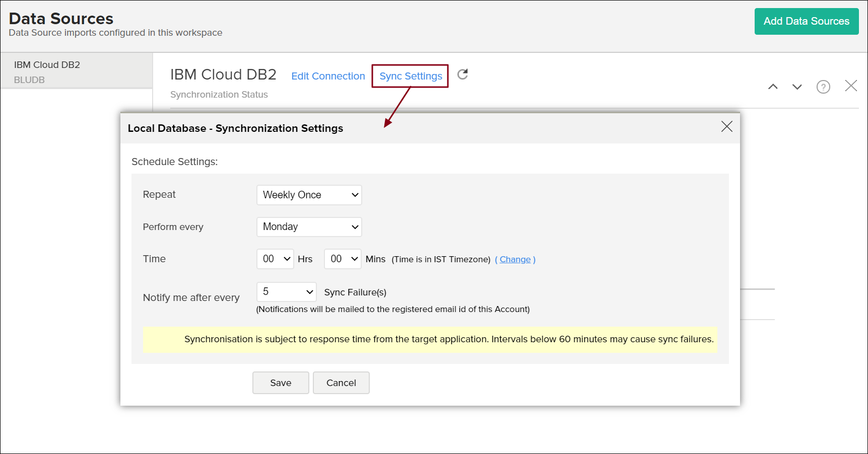
Task: Click the up chevron arrow icon
Action: 773,87
